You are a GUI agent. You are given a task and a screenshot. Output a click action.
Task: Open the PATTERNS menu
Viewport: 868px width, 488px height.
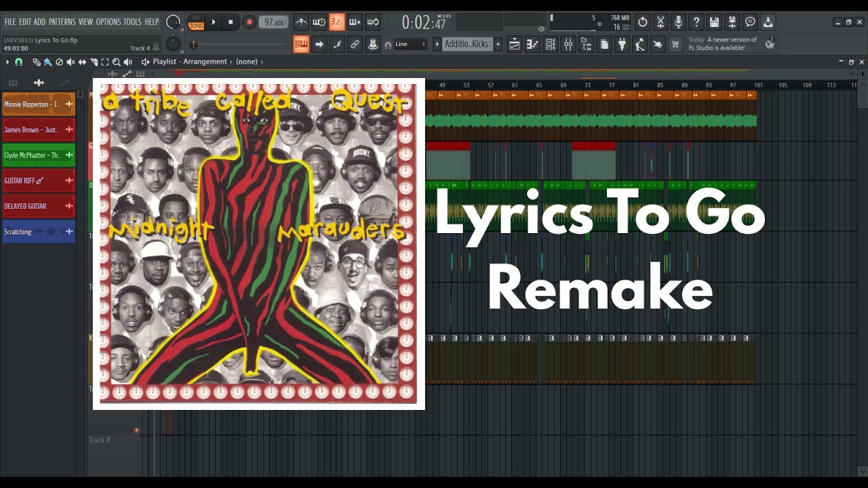[62, 22]
